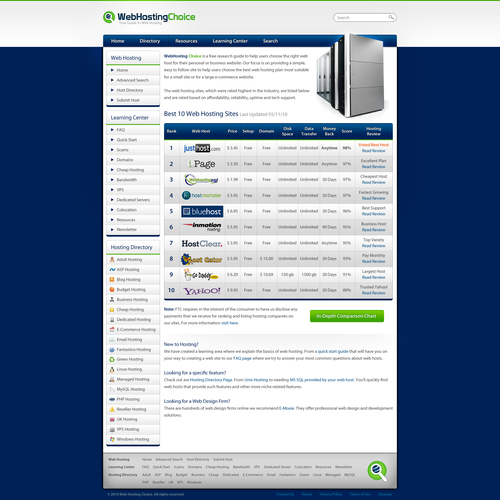The height and width of the screenshot is (500, 500).
Task: Open the Resources navigation tab
Action: click(x=186, y=41)
